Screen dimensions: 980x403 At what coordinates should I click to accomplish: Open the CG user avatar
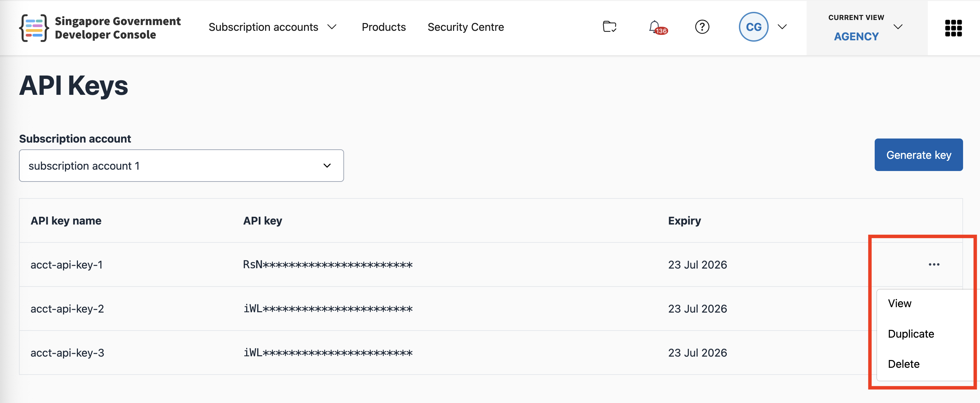coord(753,27)
